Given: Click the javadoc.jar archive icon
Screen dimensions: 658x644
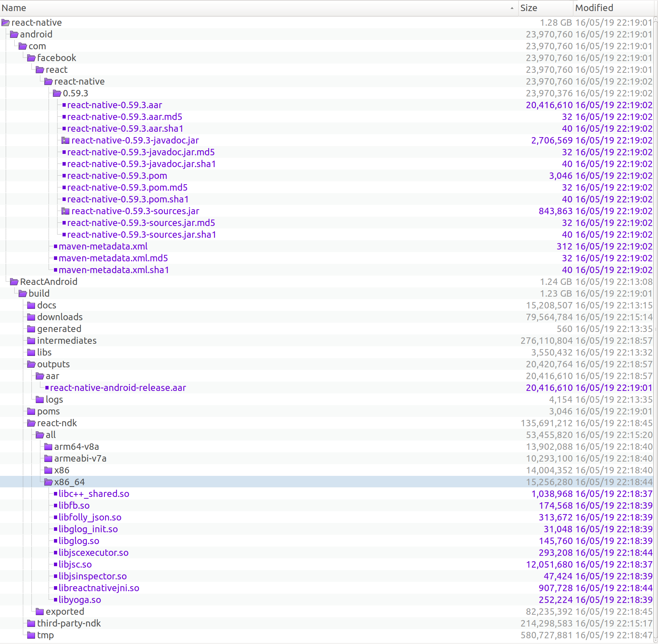Looking at the screenshot, I should coord(65,141).
